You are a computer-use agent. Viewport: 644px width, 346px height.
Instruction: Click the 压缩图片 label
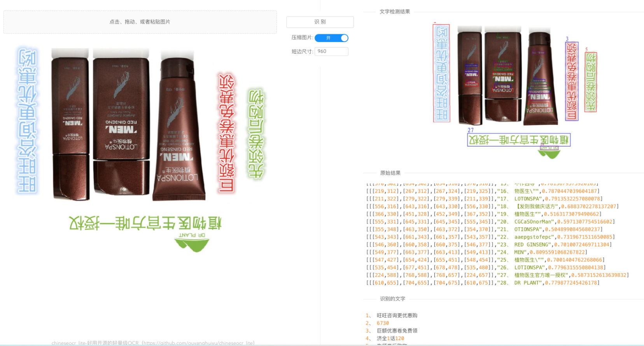pyautogui.click(x=302, y=38)
